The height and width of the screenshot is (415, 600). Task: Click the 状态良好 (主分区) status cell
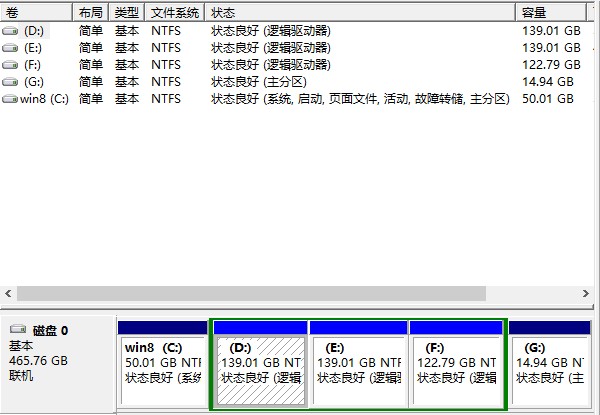259,81
